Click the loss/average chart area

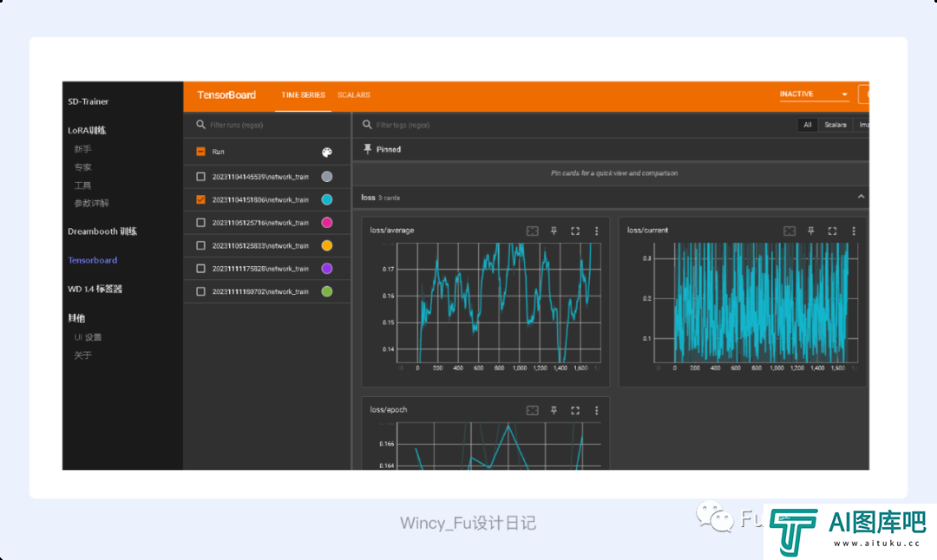499,303
